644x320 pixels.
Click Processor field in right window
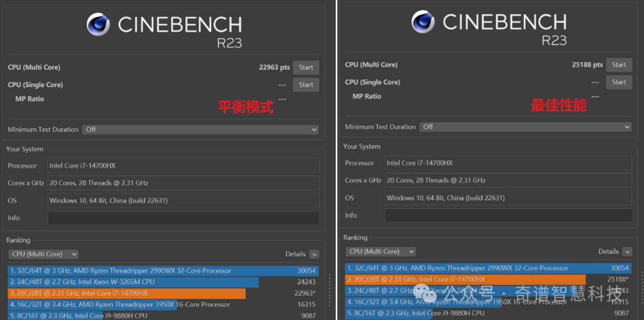[x=509, y=163]
